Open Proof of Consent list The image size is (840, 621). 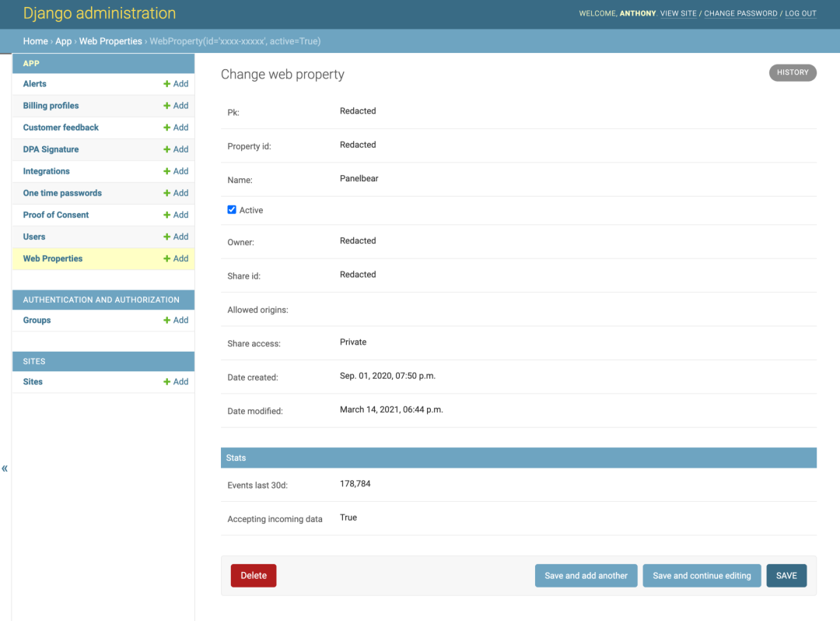click(56, 215)
